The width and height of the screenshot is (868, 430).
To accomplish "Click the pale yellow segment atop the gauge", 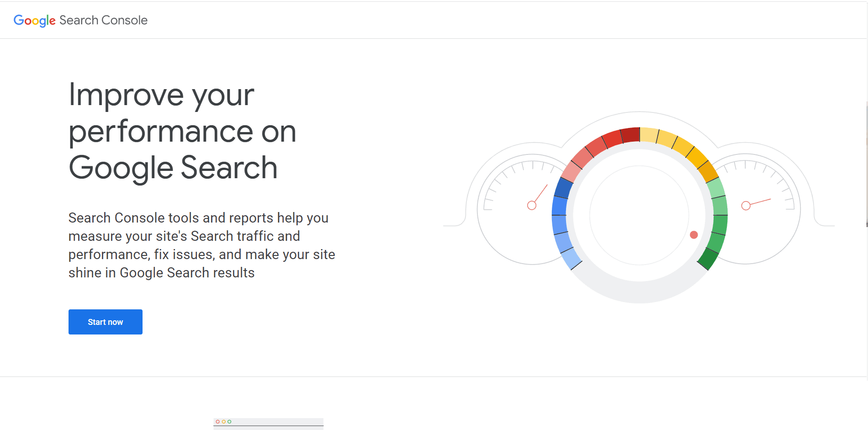I will pyautogui.click(x=649, y=135).
